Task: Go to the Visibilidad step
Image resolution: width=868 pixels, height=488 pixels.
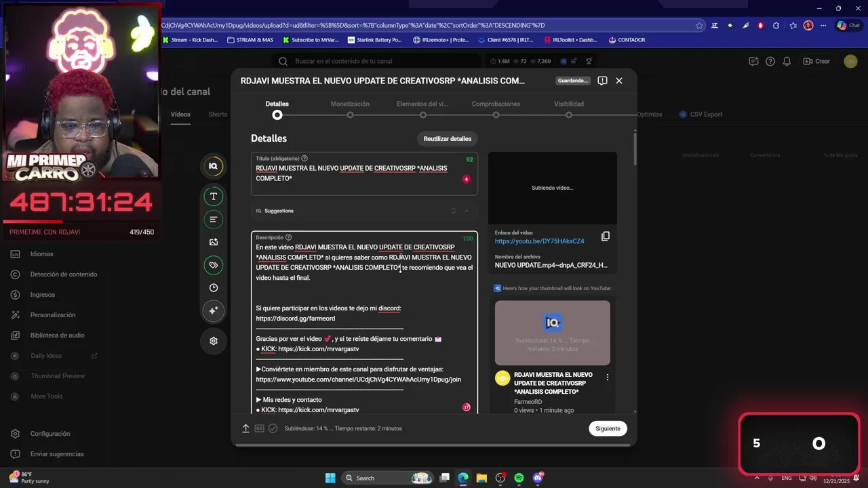Action: pyautogui.click(x=568, y=108)
